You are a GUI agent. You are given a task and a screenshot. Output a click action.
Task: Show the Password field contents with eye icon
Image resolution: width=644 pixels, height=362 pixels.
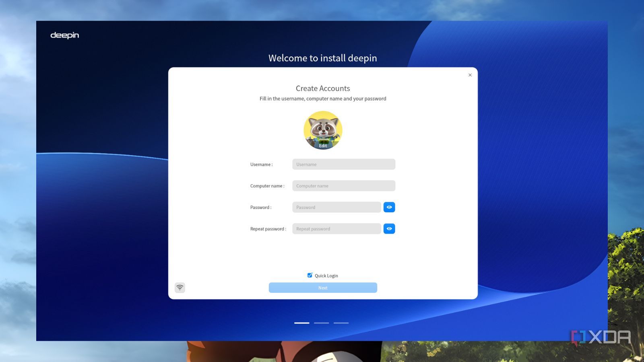point(389,207)
